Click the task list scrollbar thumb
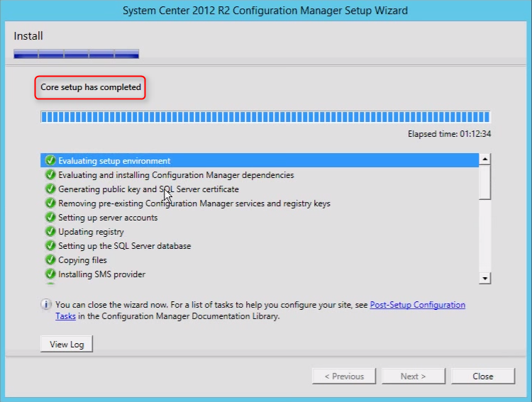 [485, 182]
